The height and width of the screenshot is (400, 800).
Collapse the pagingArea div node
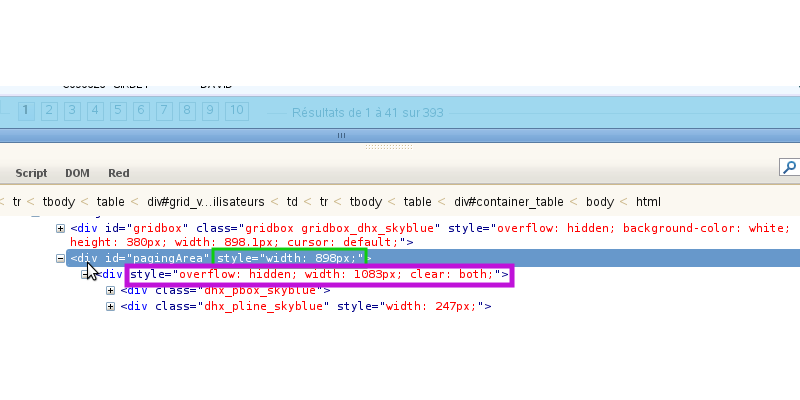point(60,259)
